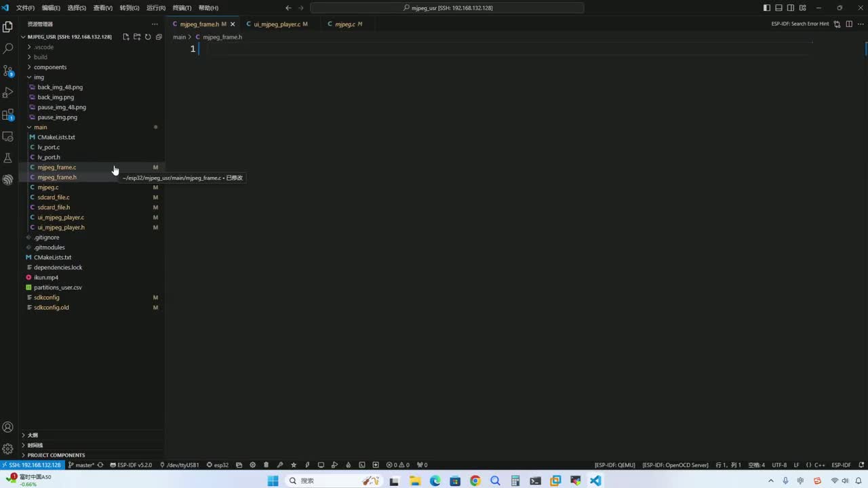This screenshot has height=488, width=868.
Task: Flash device with lightning icon
Action: coord(307,465)
